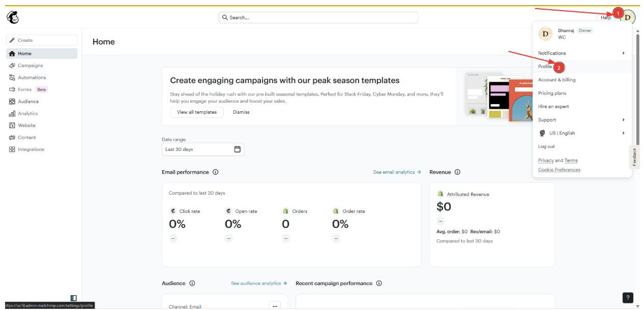Select the Automations icon in sidebar
This screenshot has height=310, width=644.
click(x=12, y=78)
